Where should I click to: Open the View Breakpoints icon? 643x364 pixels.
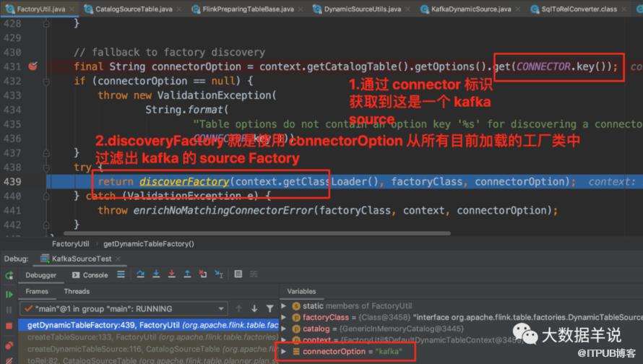coord(9,344)
